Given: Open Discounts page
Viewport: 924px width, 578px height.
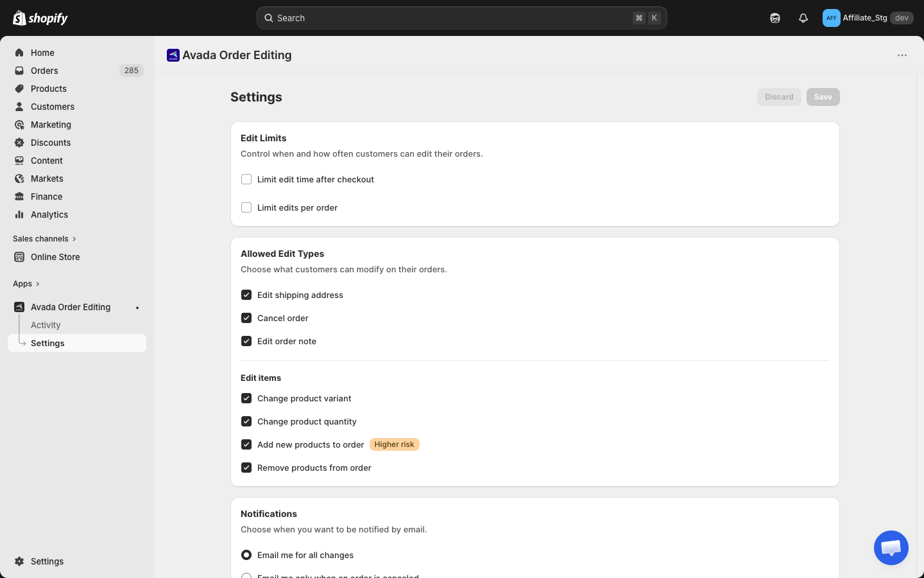Looking at the screenshot, I should point(51,143).
